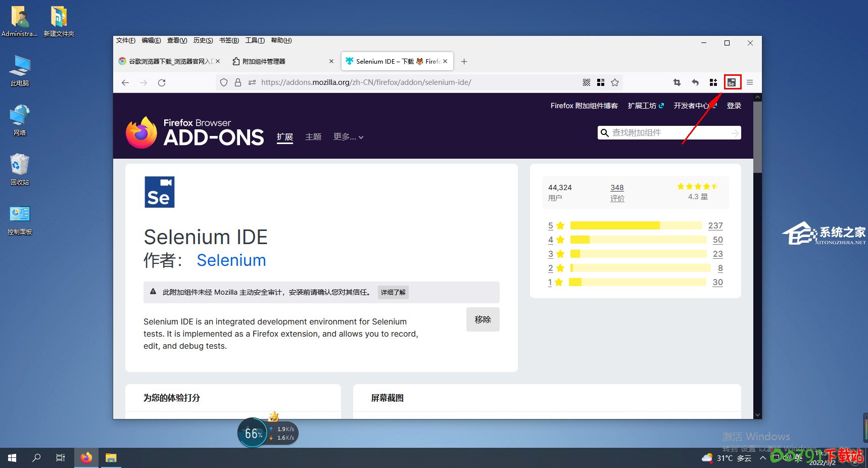Bookmark this page with the star icon
The image size is (868, 468).
pos(615,82)
